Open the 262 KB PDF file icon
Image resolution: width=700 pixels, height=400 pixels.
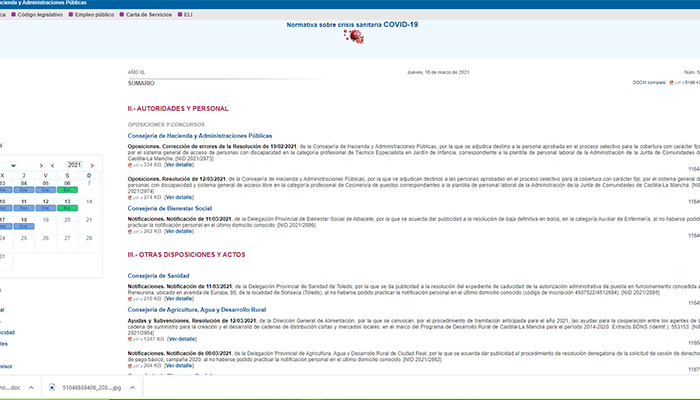pyautogui.click(x=131, y=230)
